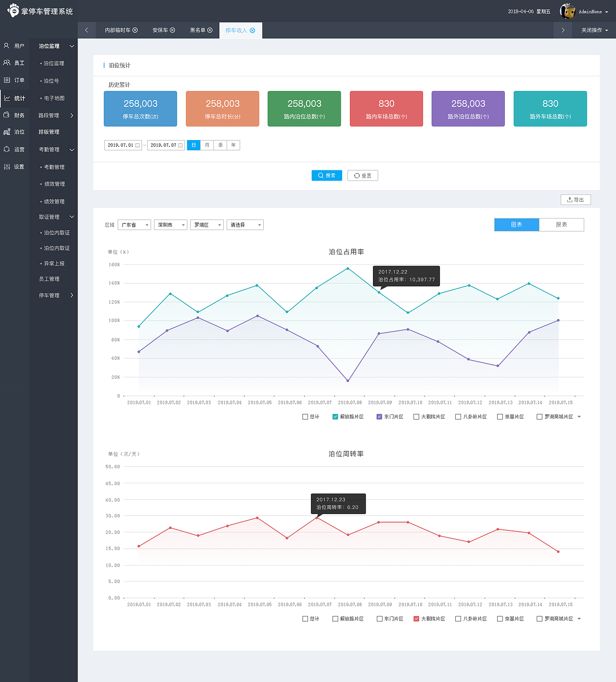Click the blue 停车总次数 stat card

point(141,109)
